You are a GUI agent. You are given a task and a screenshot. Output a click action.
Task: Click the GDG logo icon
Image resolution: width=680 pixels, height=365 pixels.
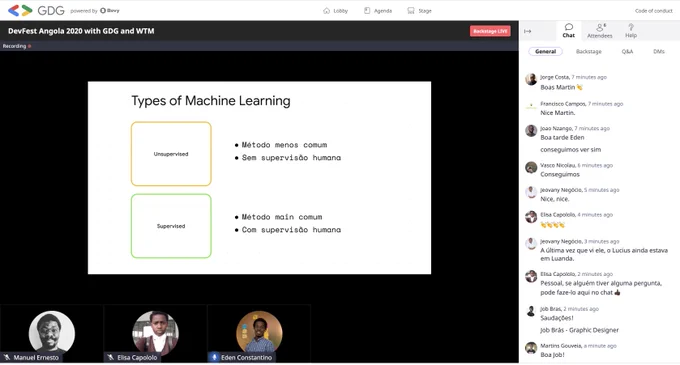(20, 10)
